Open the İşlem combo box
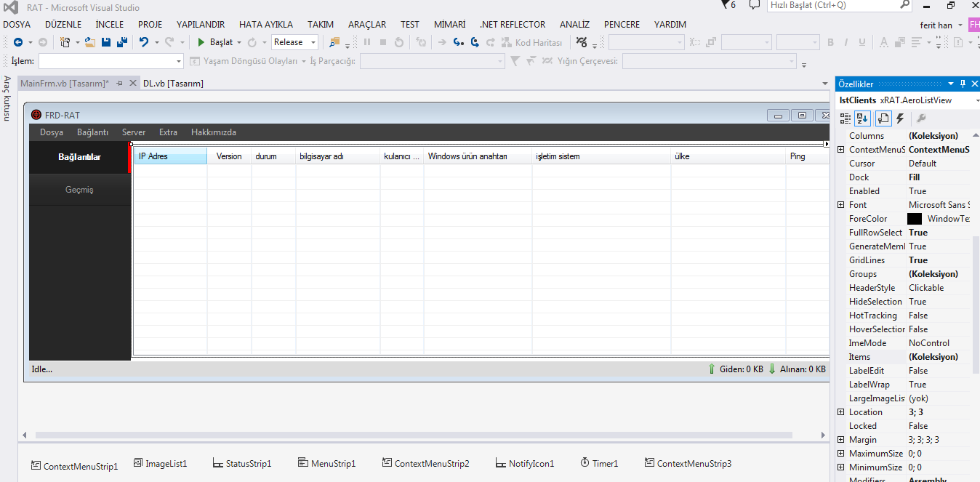 pos(111,61)
